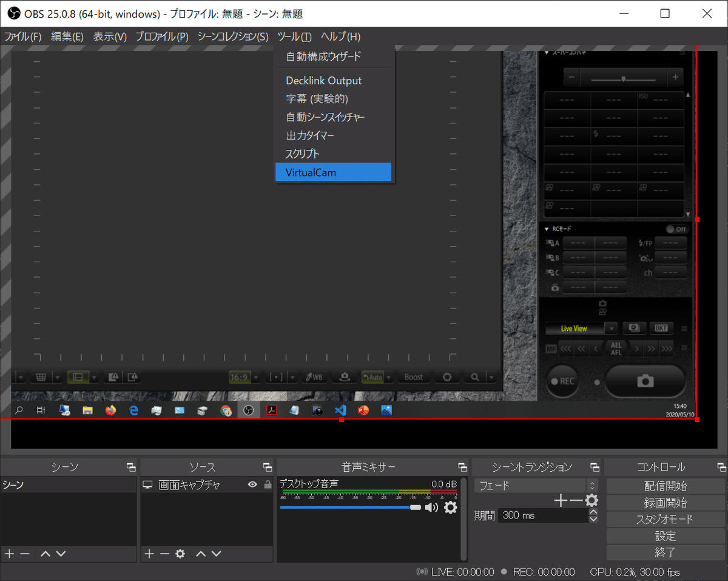Remove the transition with the minus icon
The width and height of the screenshot is (728, 581).
click(x=576, y=500)
